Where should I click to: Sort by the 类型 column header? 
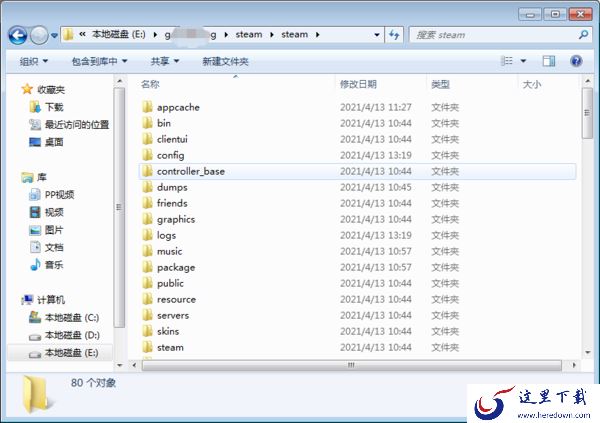pos(440,84)
